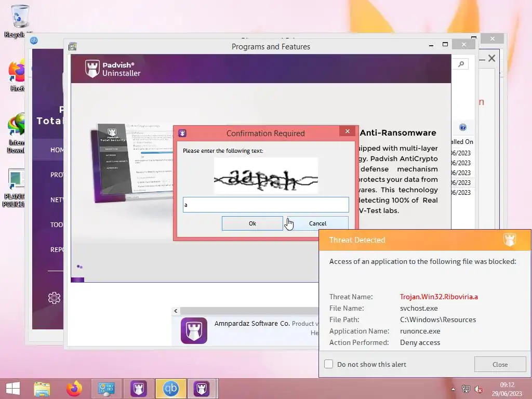
Task: Click the Padvish Uninstaller logo
Action: tap(112, 69)
